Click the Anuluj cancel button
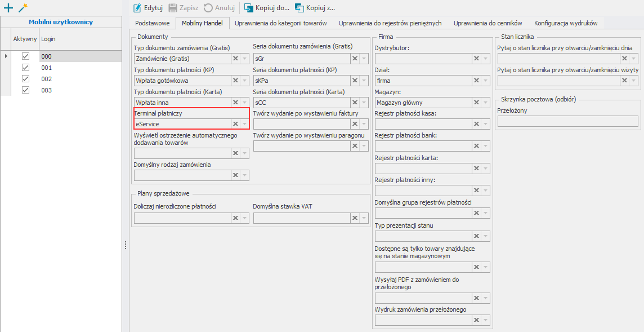The height and width of the screenshot is (332, 644). point(219,8)
